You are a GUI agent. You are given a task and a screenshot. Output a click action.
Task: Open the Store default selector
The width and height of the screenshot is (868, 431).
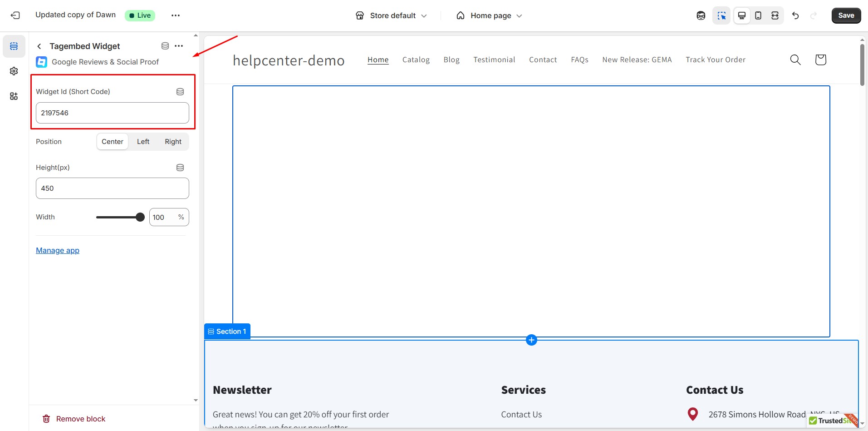coord(392,15)
